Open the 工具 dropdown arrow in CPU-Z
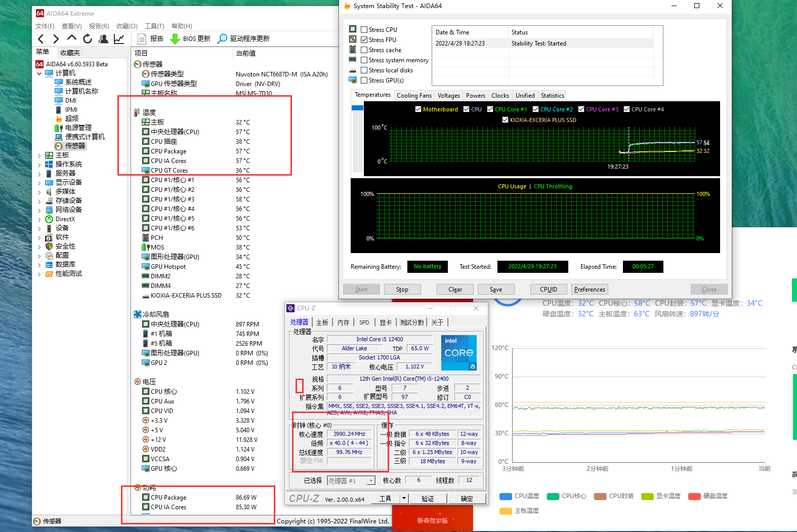This screenshot has height=532, width=797. 404,498
